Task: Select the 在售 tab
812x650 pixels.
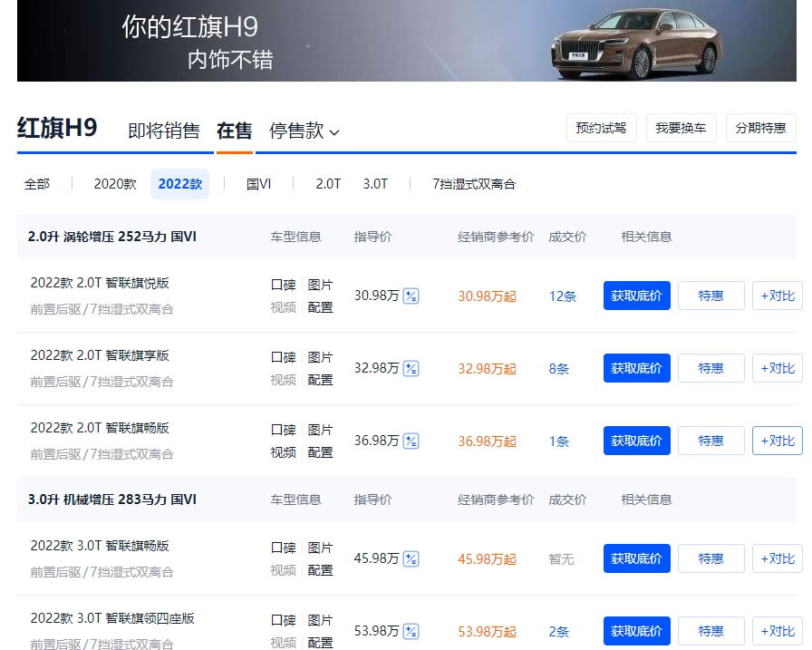Action: [x=235, y=131]
